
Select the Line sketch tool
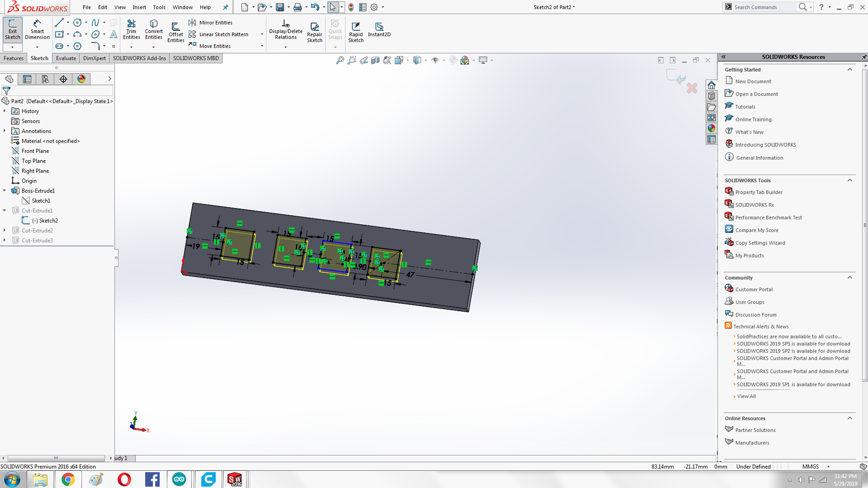point(59,23)
